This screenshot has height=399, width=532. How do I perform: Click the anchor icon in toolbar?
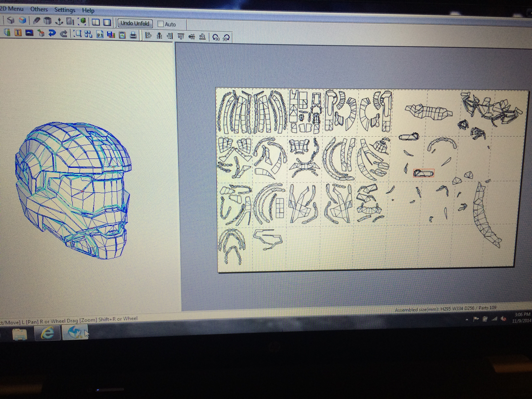[x=59, y=21]
